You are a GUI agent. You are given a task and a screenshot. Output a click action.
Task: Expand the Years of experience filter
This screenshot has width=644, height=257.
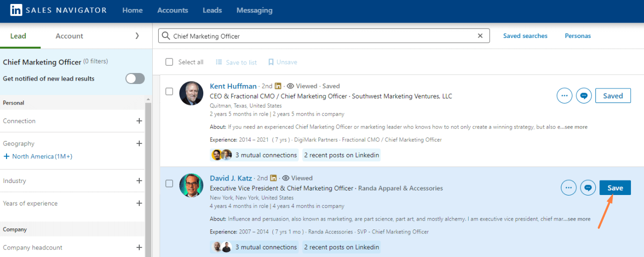pos(139,203)
